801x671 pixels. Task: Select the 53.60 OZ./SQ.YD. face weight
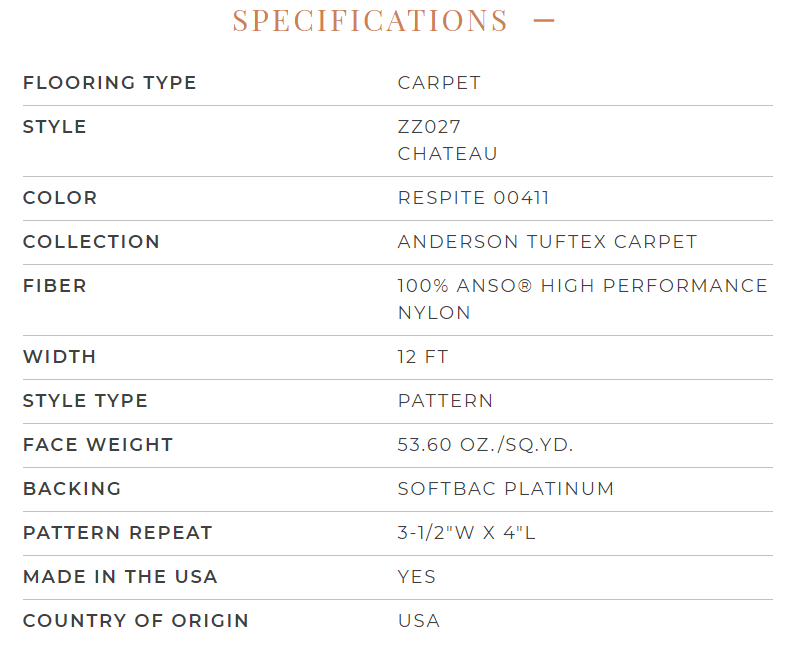click(x=486, y=445)
